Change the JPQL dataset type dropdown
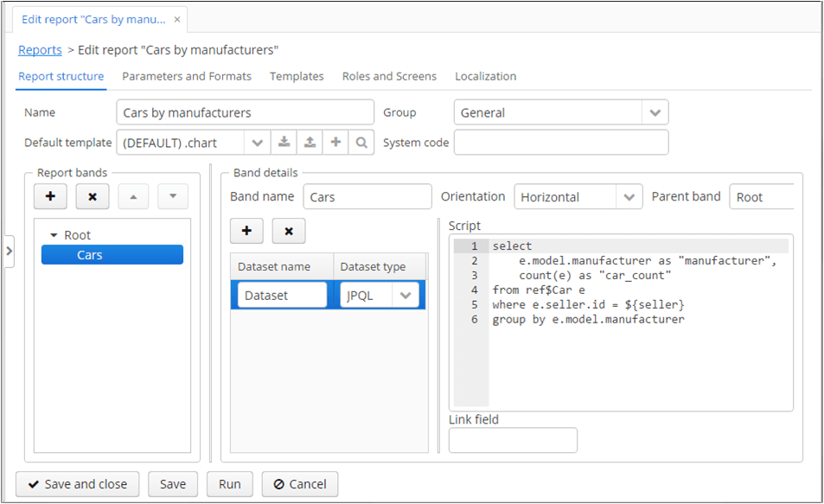 click(405, 295)
